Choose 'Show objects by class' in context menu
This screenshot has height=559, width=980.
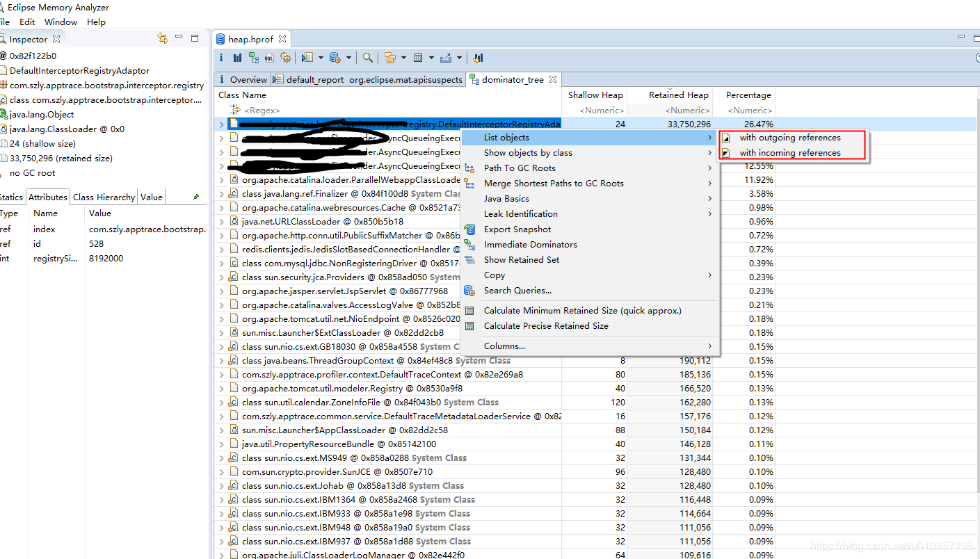pyautogui.click(x=589, y=153)
